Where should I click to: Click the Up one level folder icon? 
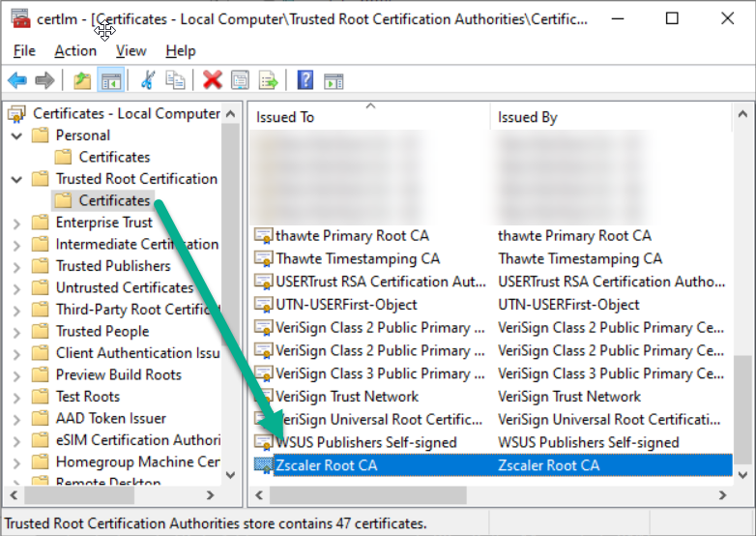click(82, 80)
